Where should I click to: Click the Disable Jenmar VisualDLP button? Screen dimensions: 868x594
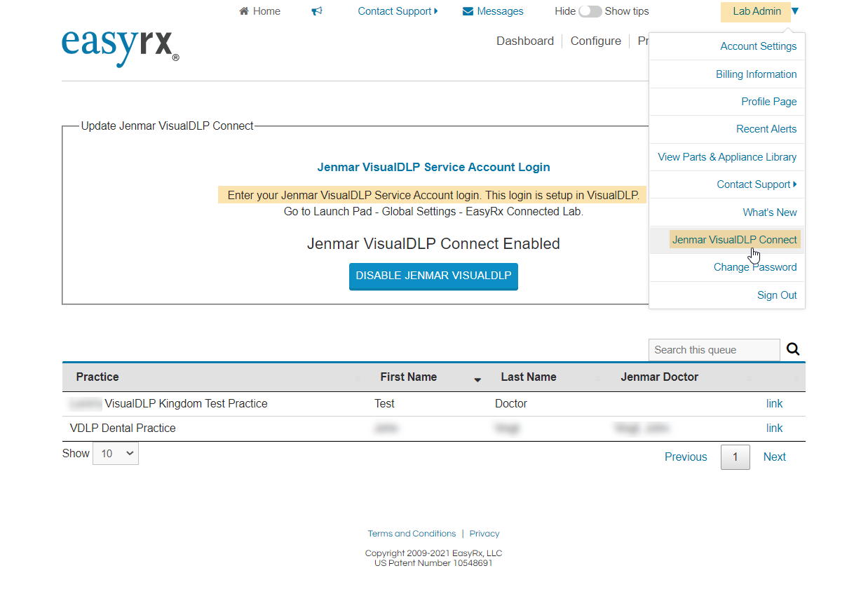pos(433,276)
